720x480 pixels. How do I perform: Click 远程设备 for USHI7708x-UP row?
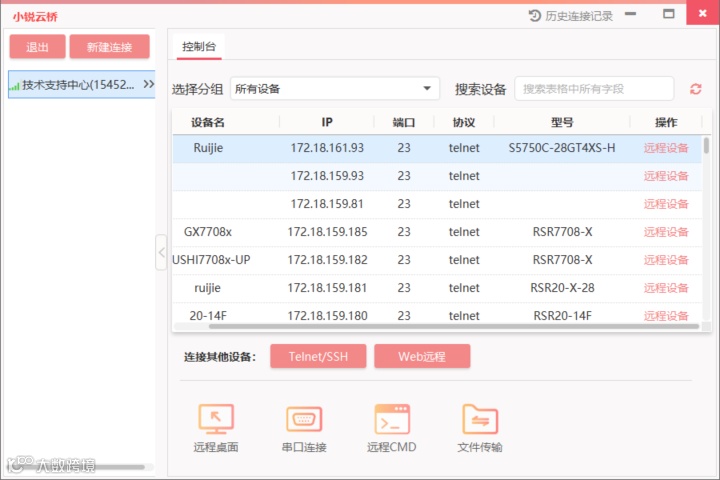pyautogui.click(x=666, y=260)
